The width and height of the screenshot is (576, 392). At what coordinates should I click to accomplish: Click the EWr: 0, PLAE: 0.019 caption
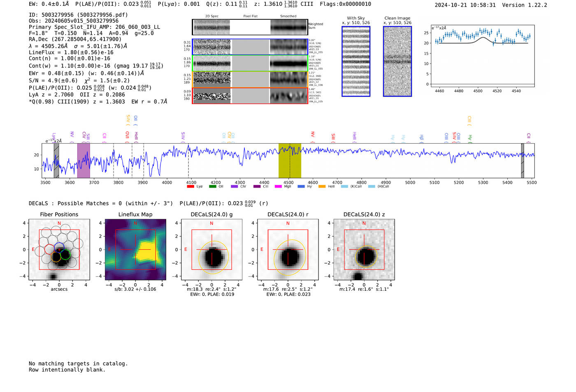(x=212, y=295)
